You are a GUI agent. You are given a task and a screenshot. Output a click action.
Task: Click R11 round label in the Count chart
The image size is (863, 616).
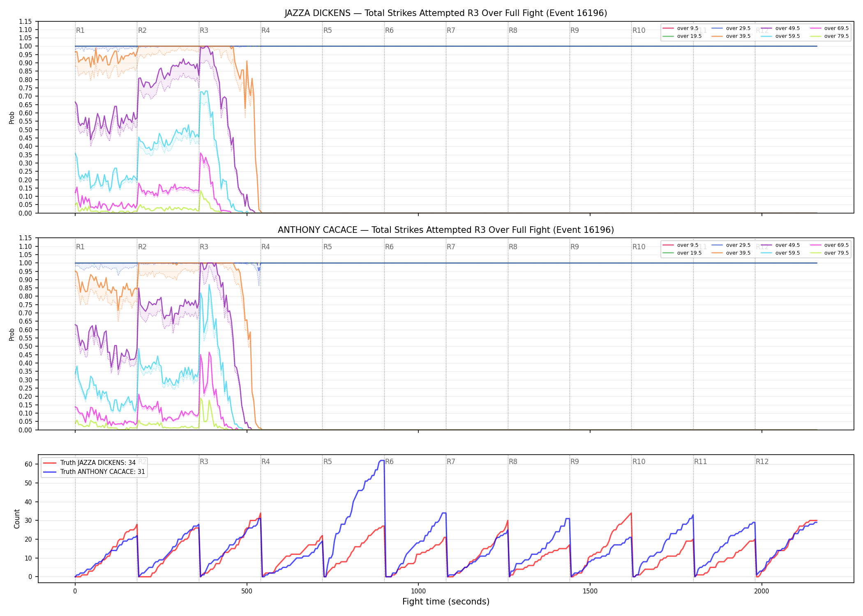pyautogui.click(x=701, y=462)
